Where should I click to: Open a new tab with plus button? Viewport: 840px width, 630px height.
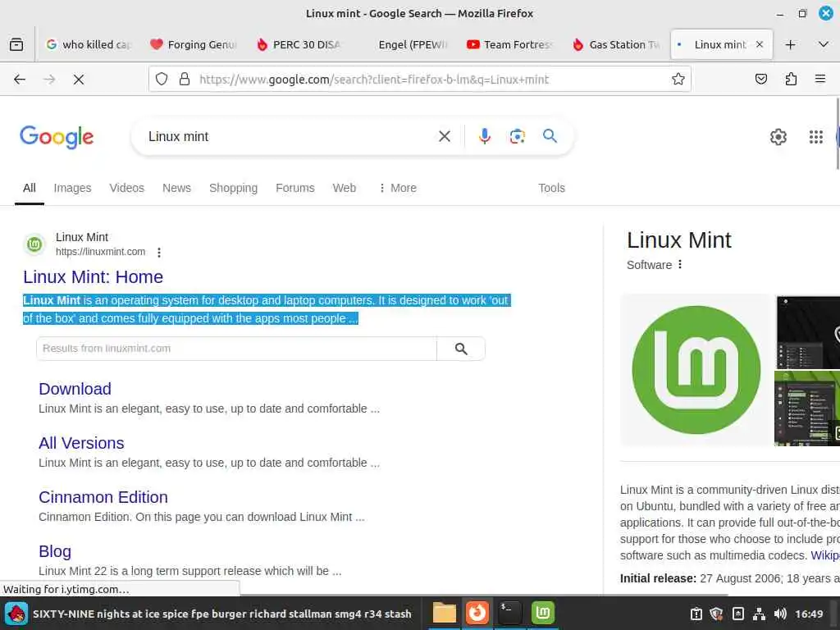click(790, 44)
